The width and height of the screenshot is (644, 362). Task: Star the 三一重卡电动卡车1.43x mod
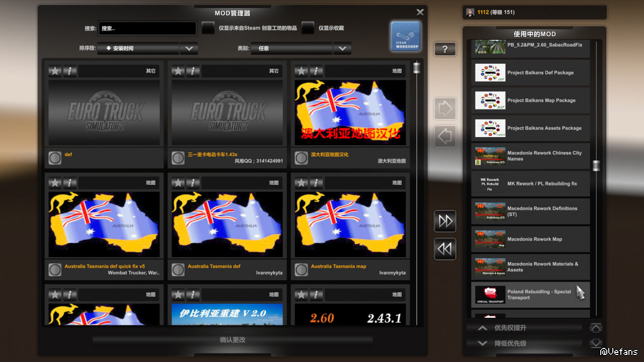[178, 71]
